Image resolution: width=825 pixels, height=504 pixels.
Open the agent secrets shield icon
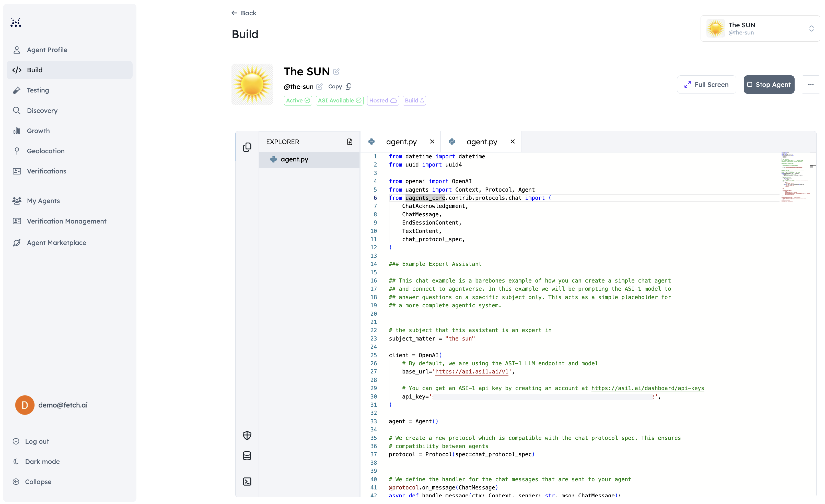(247, 435)
